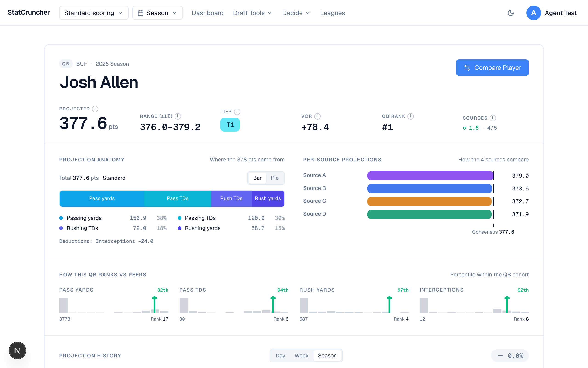
Task: Expand the Draft Tools menu
Action: (x=252, y=13)
